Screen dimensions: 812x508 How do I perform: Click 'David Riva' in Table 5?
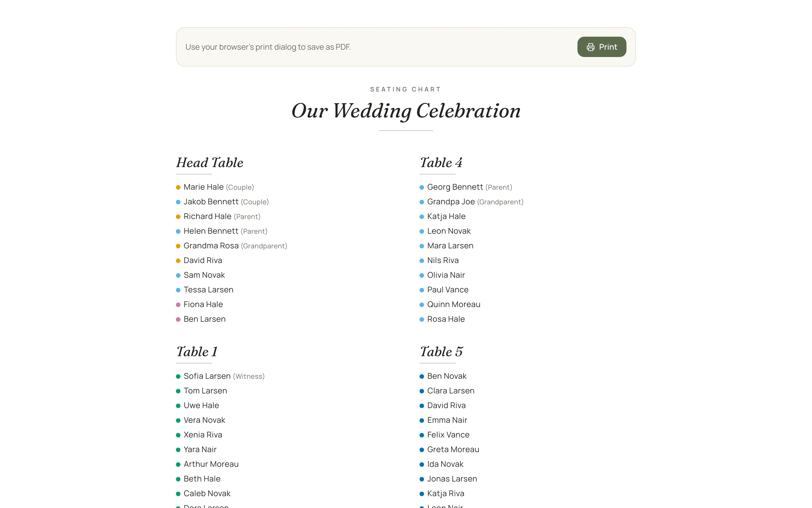click(446, 406)
